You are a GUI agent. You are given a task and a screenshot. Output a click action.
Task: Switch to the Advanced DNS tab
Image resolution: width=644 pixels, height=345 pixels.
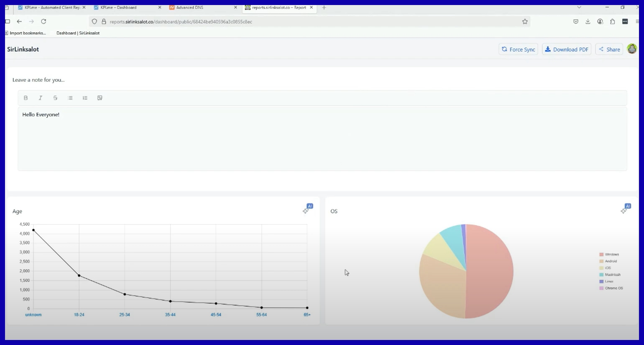(201, 8)
